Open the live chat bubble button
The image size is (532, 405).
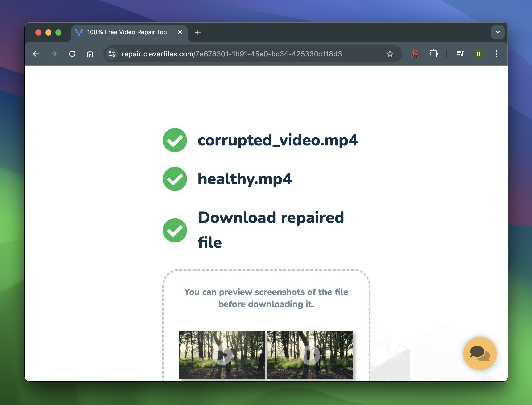click(480, 353)
